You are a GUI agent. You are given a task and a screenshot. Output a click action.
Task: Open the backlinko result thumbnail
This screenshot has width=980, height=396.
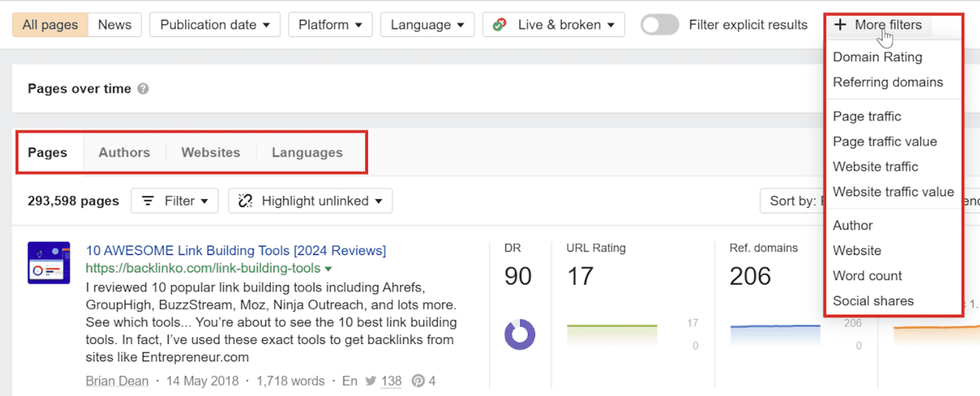(x=49, y=263)
